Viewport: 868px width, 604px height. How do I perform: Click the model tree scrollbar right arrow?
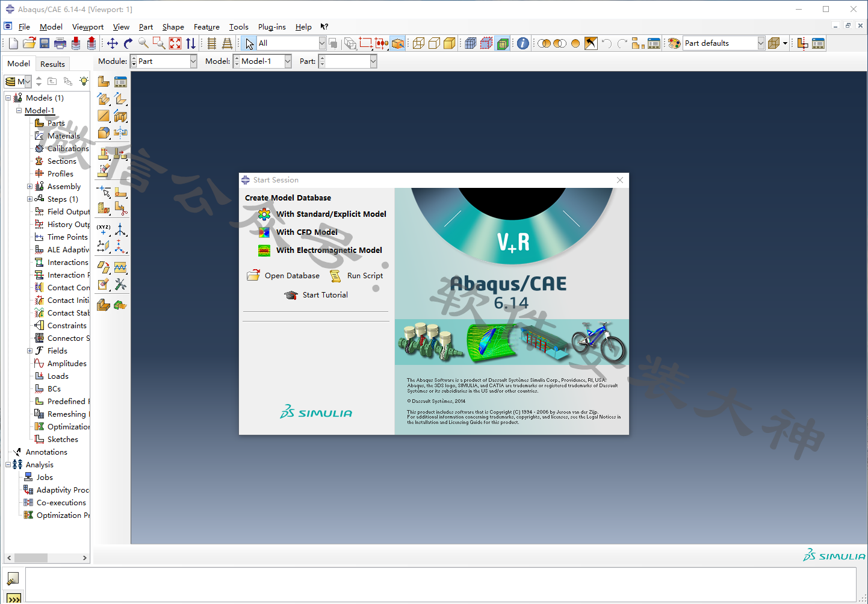[85, 558]
